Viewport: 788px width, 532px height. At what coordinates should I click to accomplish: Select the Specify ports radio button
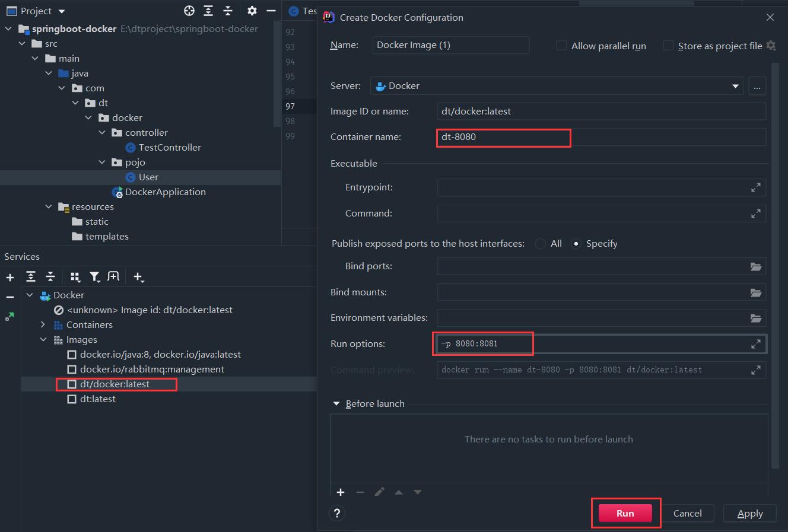576,244
